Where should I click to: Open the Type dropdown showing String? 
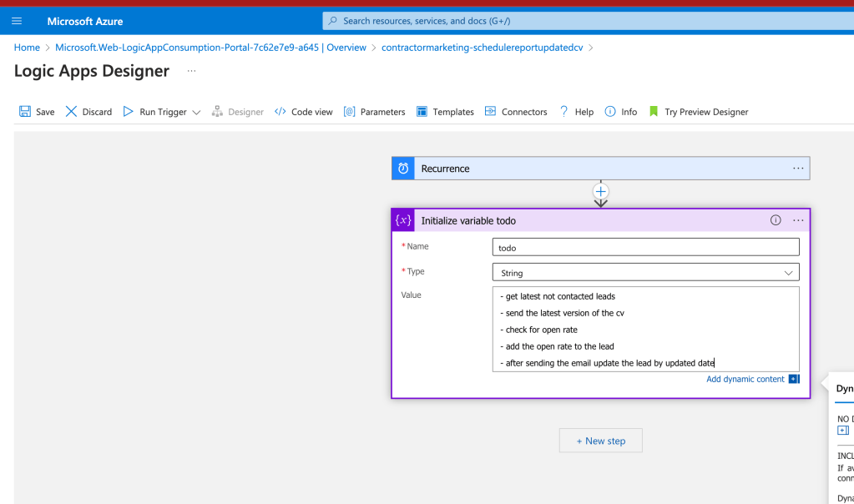[646, 272]
